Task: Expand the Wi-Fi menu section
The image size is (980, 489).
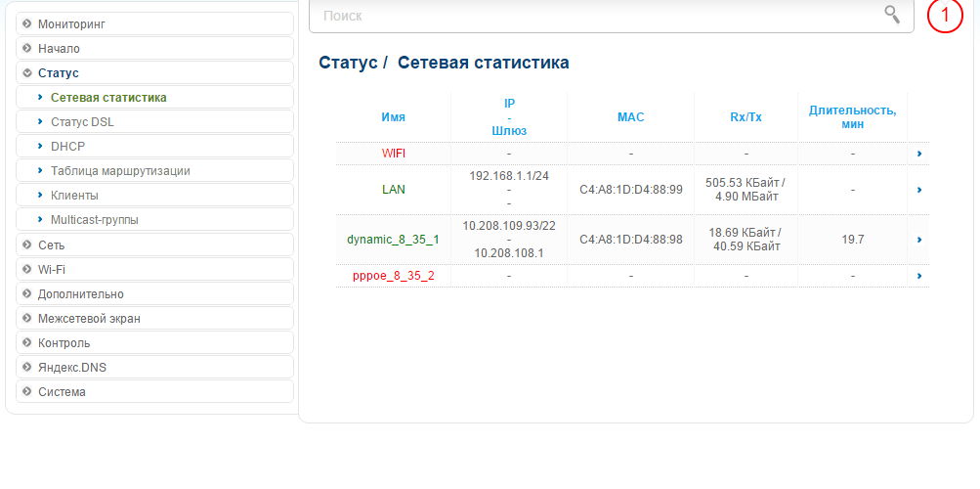Action: point(52,269)
